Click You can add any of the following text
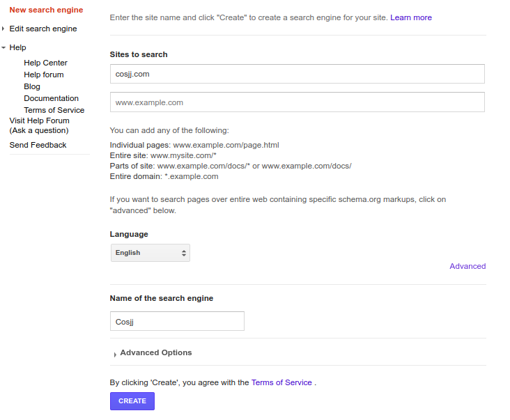The image size is (510, 420). pos(169,130)
